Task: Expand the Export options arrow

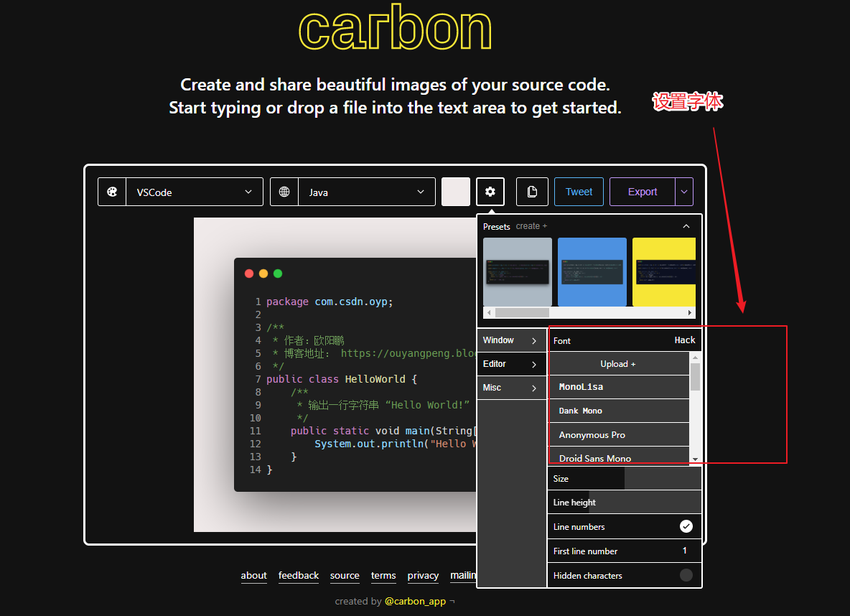Action: [x=684, y=192]
